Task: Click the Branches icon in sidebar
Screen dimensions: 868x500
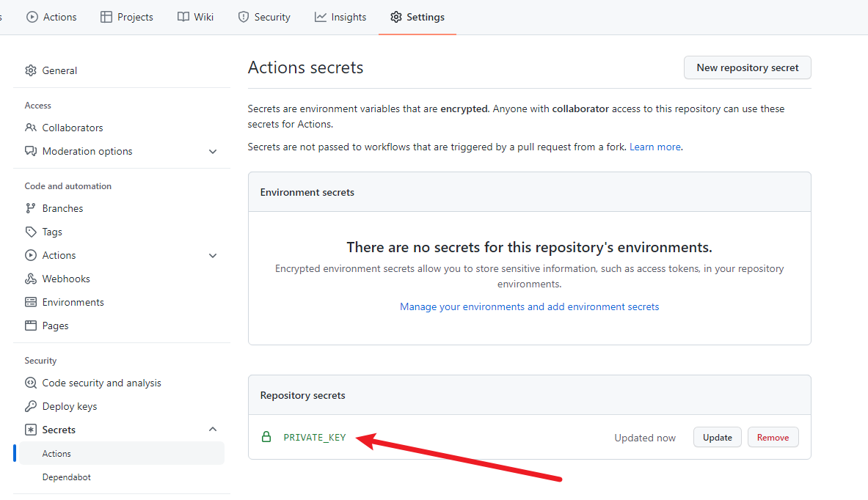Action: (x=31, y=208)
